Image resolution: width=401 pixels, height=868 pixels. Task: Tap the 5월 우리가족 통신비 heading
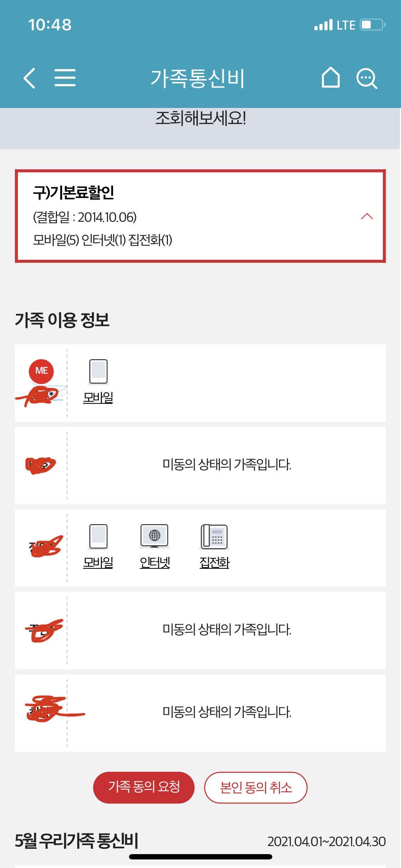coord(76,841)
